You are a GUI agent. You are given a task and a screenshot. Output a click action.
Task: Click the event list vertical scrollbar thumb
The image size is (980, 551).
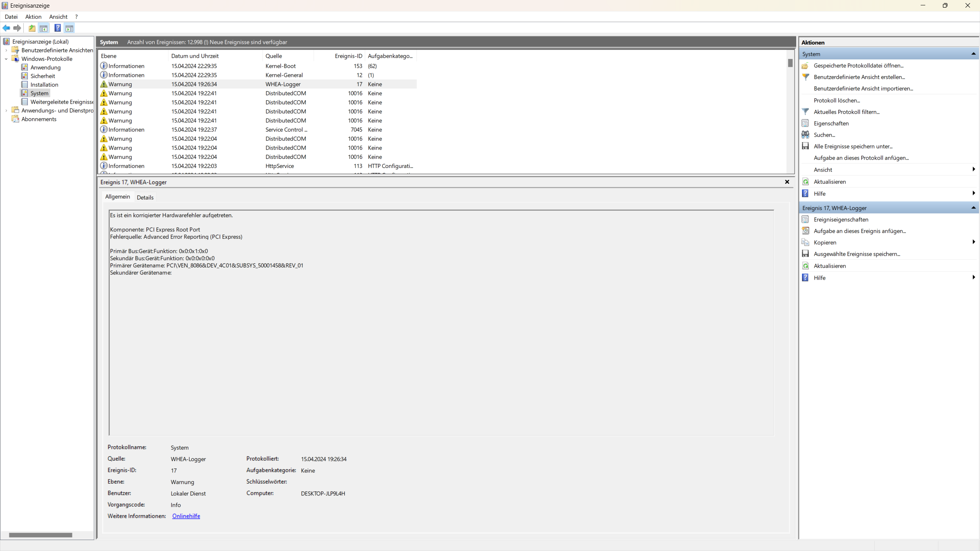[790, 63]
